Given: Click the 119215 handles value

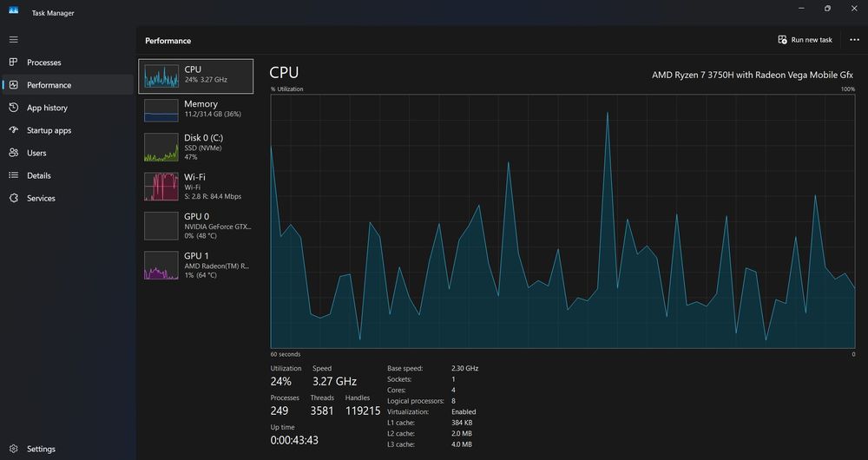Looking at the screenshot, I should (363, 411).
